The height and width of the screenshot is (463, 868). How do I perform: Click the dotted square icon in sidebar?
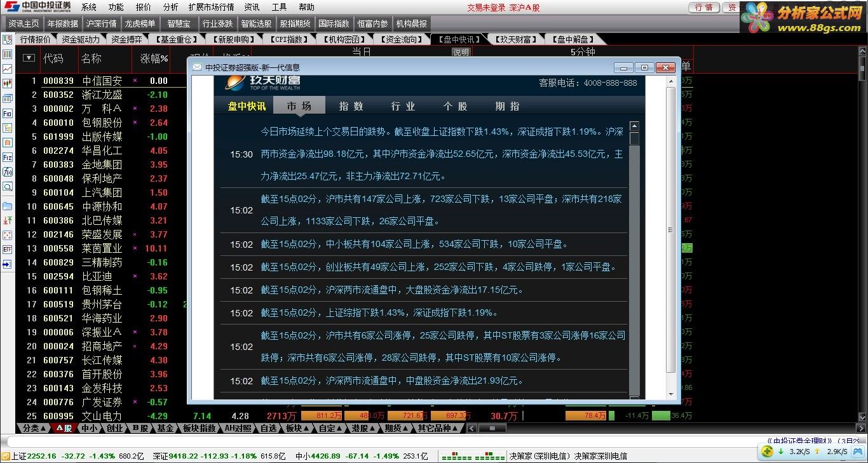pyautogui.click(x=7, y=235)
